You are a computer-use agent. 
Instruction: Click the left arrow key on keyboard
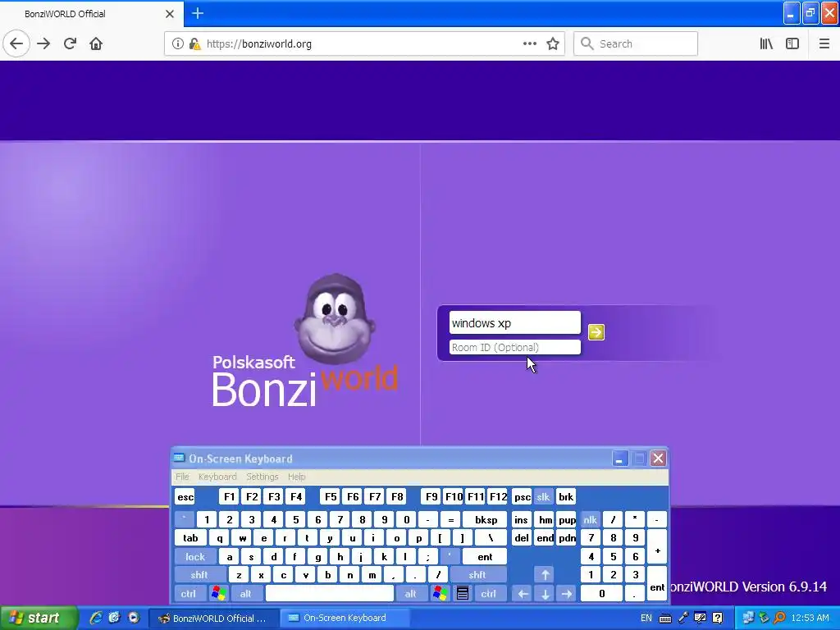[523, 594]
